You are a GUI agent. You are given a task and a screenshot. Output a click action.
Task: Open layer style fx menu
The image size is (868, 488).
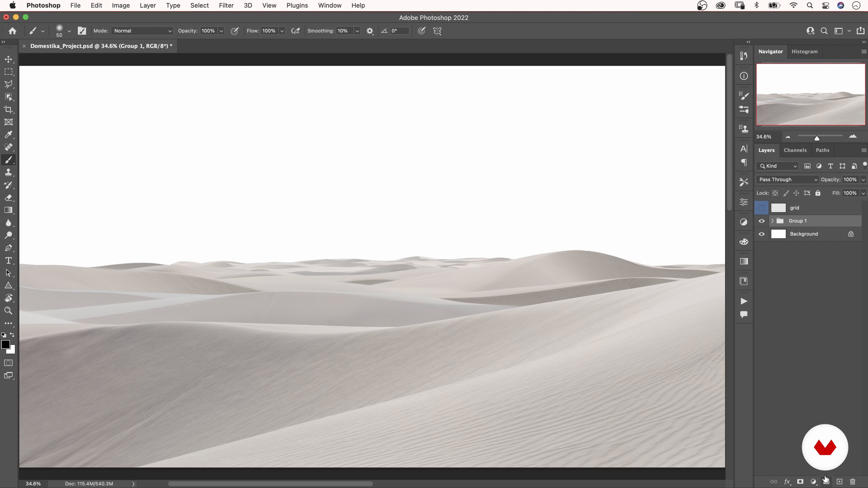coord(787,482)
